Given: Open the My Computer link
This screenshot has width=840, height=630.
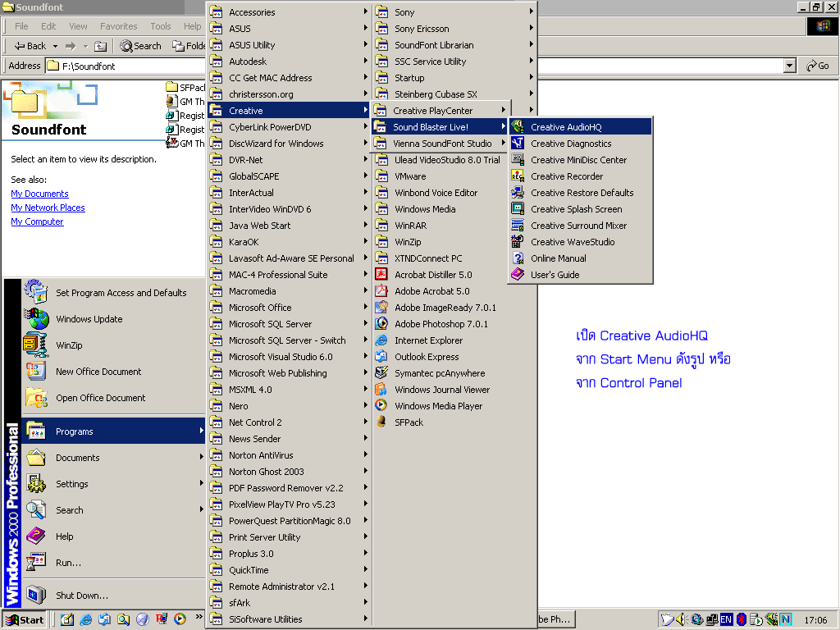Looking at the screenshot, I should [37, 221].
